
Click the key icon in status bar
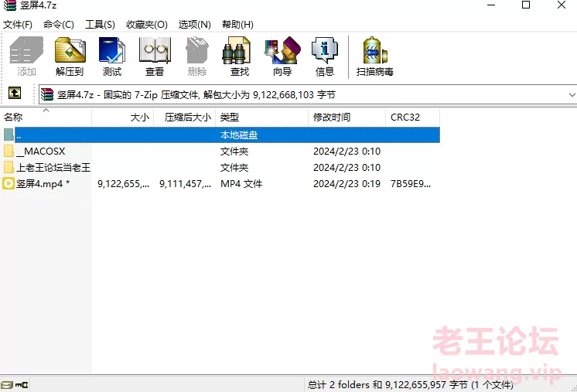(22, 385)
